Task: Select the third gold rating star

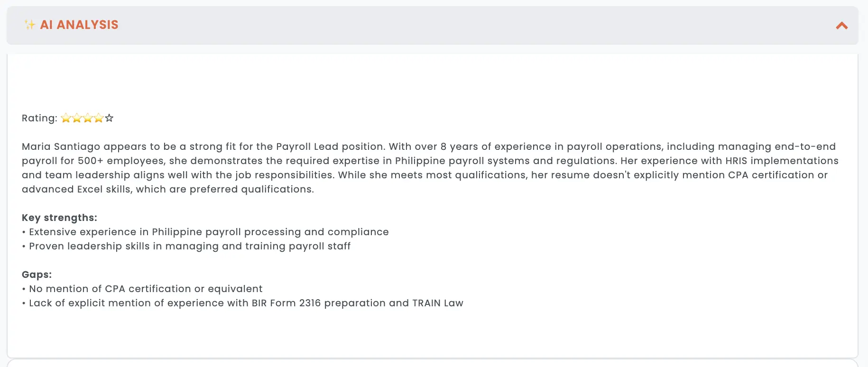Action: point(88,118)
